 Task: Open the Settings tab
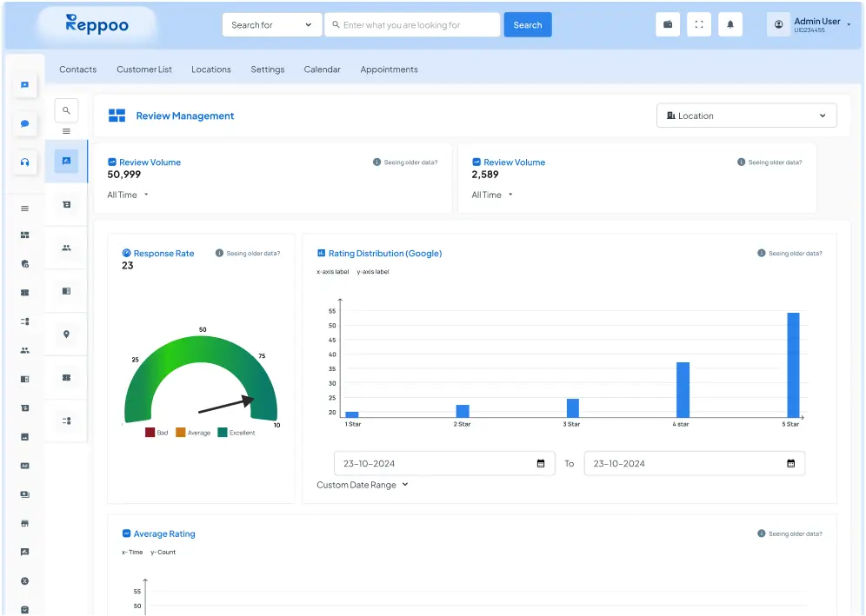click(x=267, y=70)
